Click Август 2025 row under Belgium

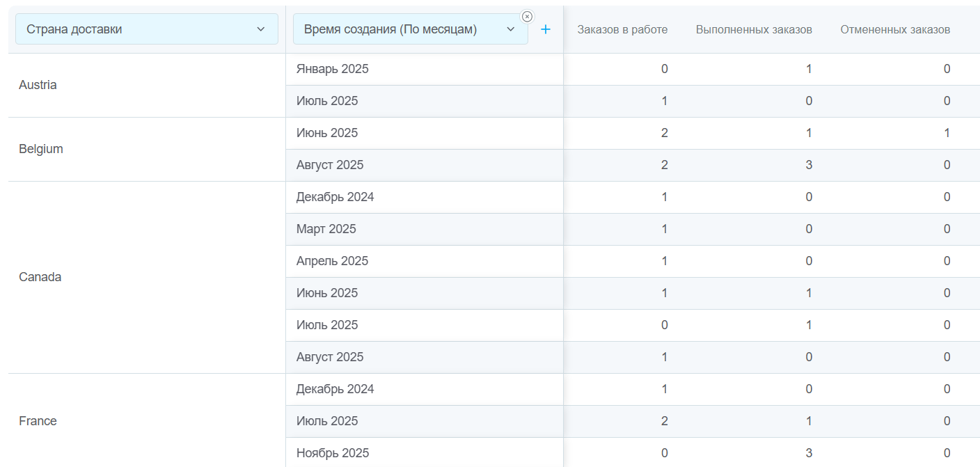coord(330,165)
